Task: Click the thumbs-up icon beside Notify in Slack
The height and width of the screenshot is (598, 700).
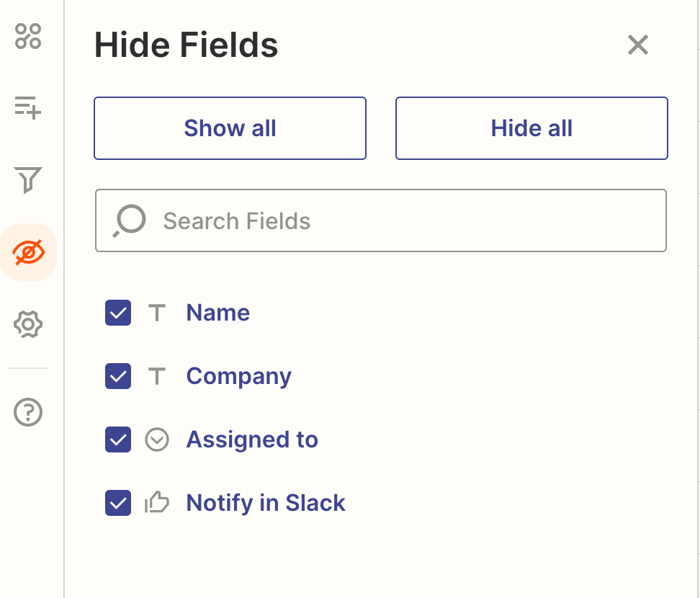Action: pyautogui.click(x=157, y=503)
